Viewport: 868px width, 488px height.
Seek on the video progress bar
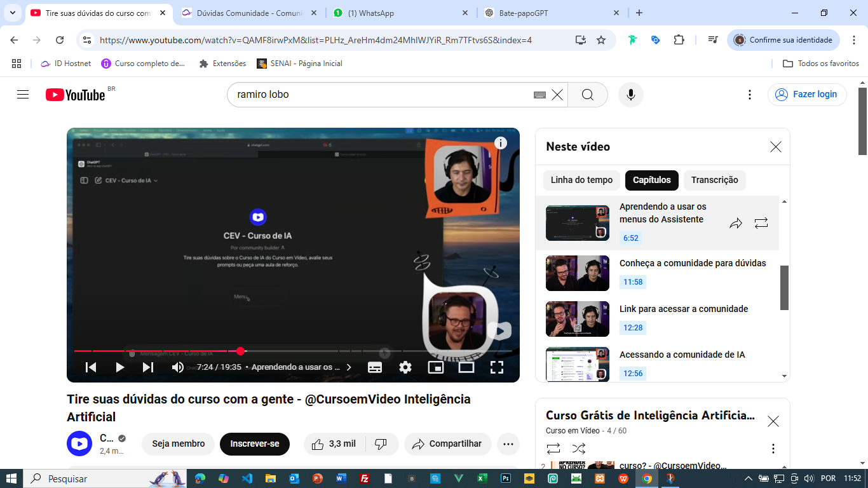[x=293, y=351]
